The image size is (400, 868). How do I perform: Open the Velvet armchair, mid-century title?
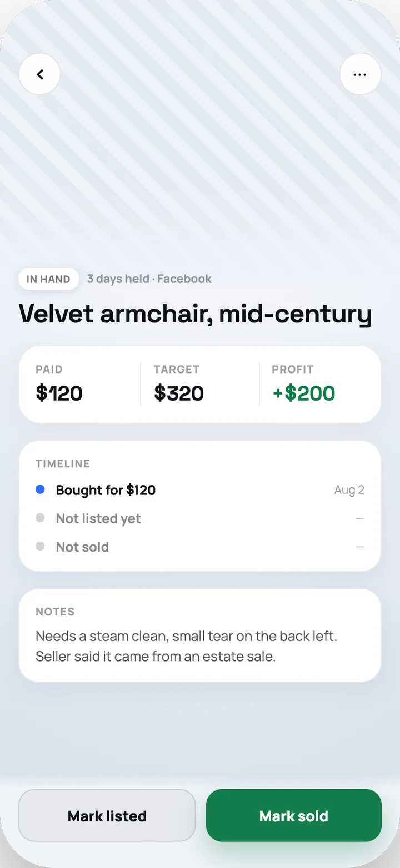click(195, 314)
